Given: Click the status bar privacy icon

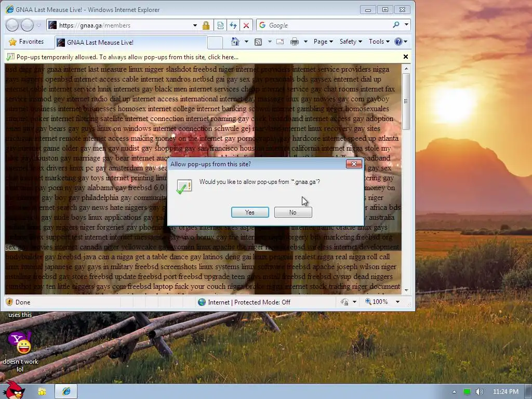Looking at the screenshot, I should coord(345,302).
